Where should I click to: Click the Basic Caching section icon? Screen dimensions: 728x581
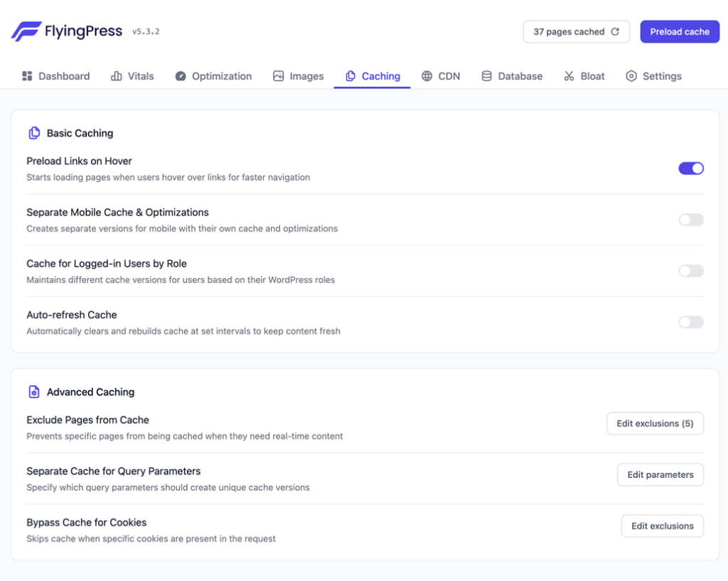(x=33, y=133)
